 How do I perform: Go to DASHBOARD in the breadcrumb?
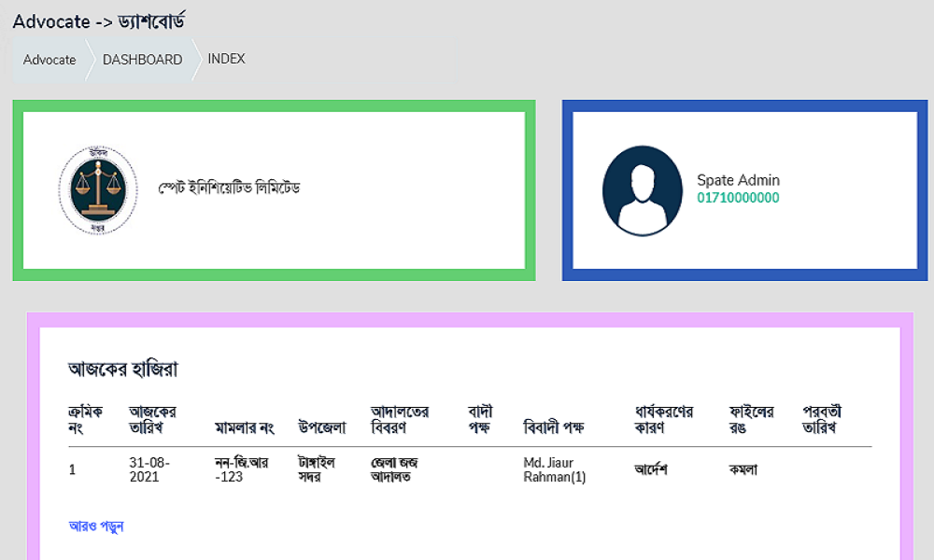[142, 60]
